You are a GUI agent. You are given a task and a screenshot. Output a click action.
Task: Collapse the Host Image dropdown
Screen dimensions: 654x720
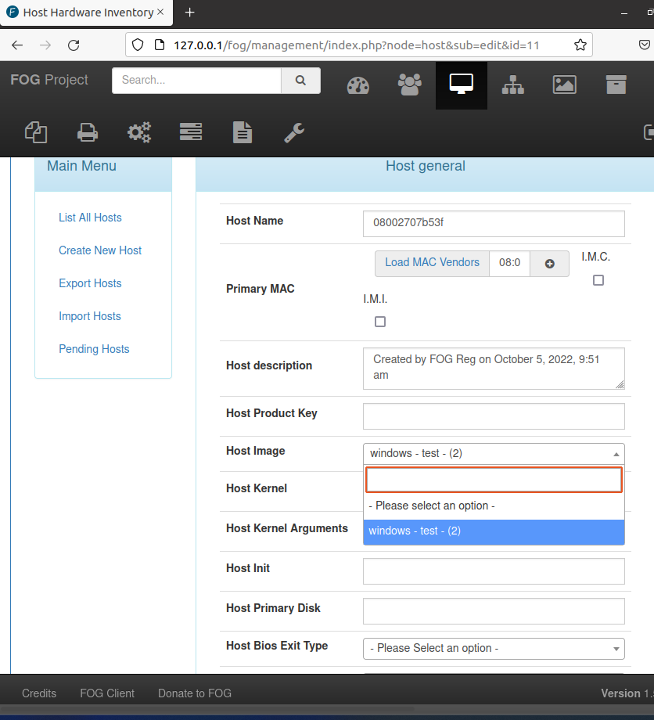pyautogui.click(x=494, y=453)
